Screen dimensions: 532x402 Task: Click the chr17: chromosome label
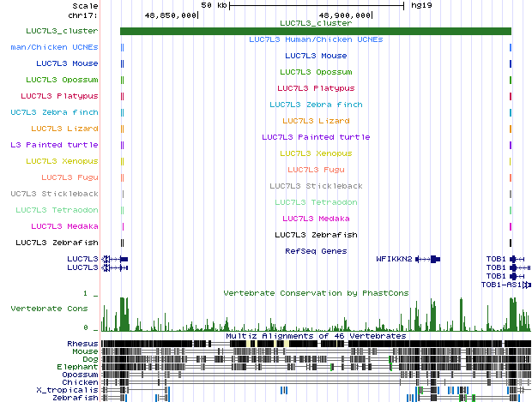[x=83, y=15]
